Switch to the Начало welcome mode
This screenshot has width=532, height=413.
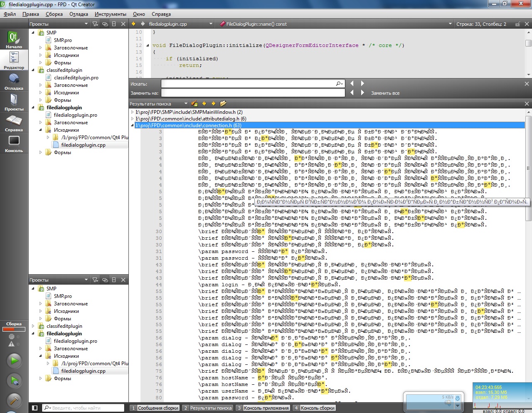coord(14,39)
